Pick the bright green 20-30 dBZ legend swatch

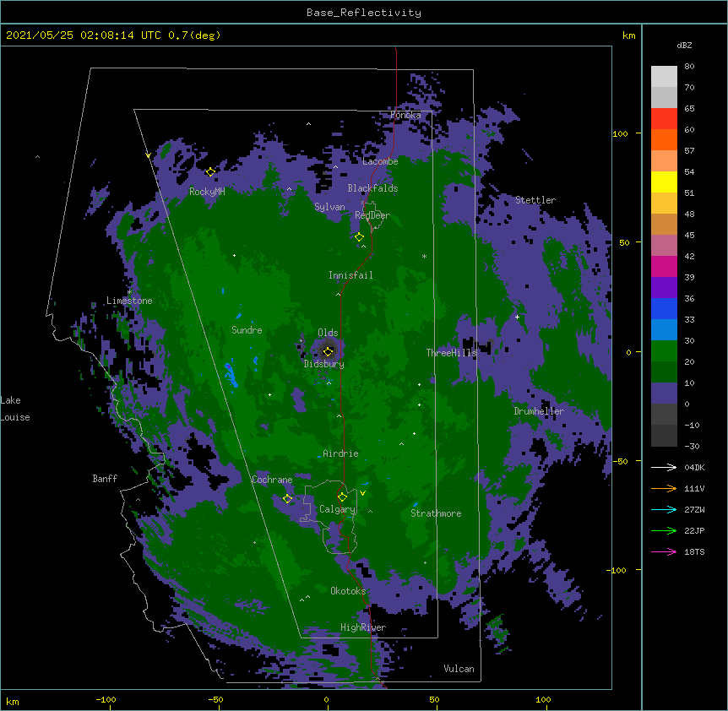[664, 351]
